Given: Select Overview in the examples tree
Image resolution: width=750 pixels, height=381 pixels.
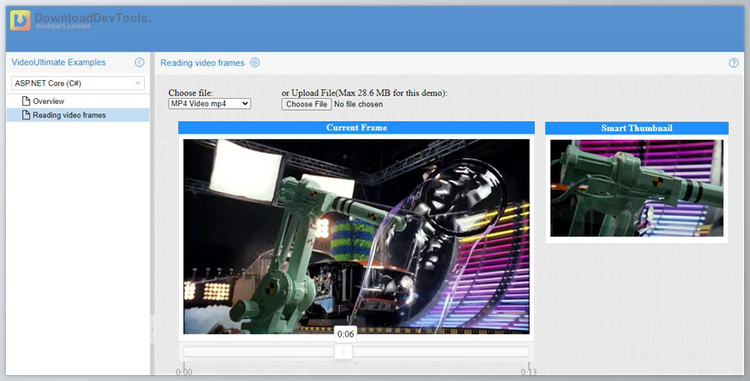Looking at the screenshot, I should click(x=48, y=101).
